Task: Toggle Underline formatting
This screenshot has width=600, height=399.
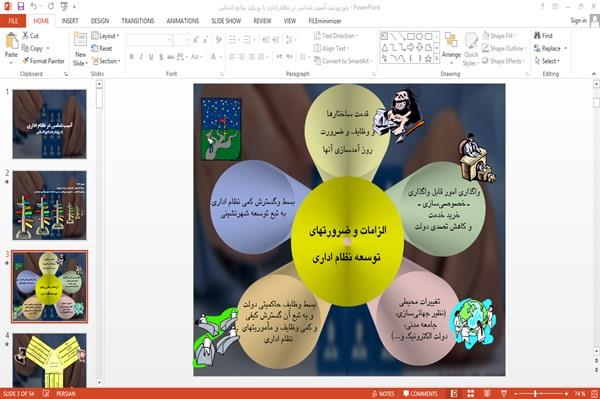Action: pos(151,57)
